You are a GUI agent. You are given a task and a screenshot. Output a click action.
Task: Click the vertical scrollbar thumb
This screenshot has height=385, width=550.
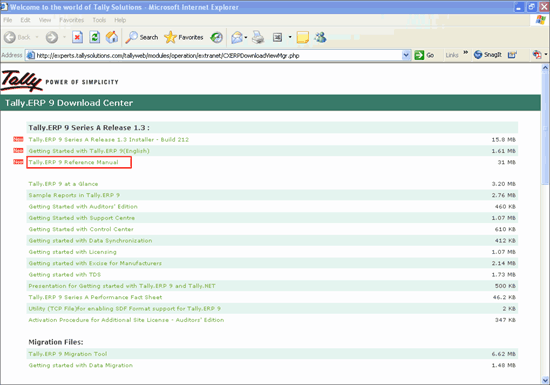point(545,129)
